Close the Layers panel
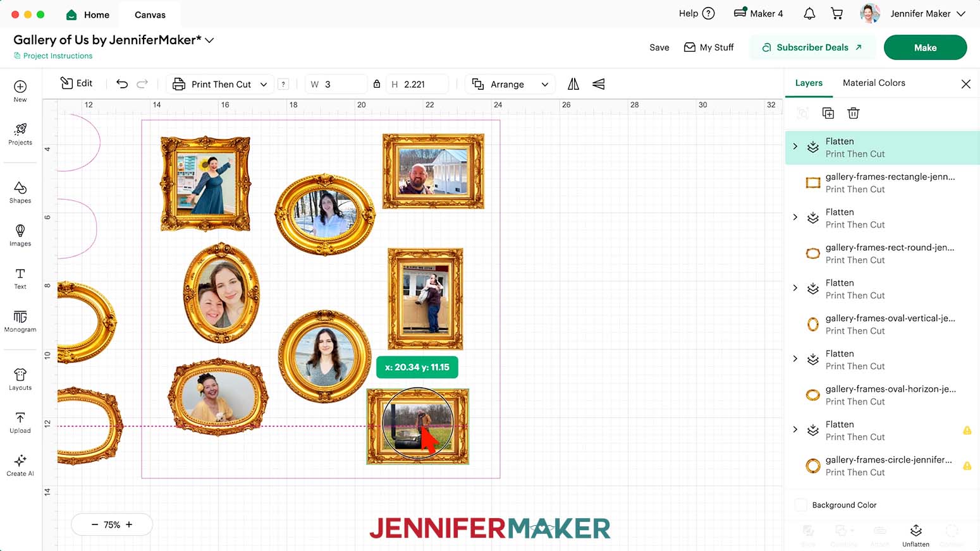 pos(965,83)
